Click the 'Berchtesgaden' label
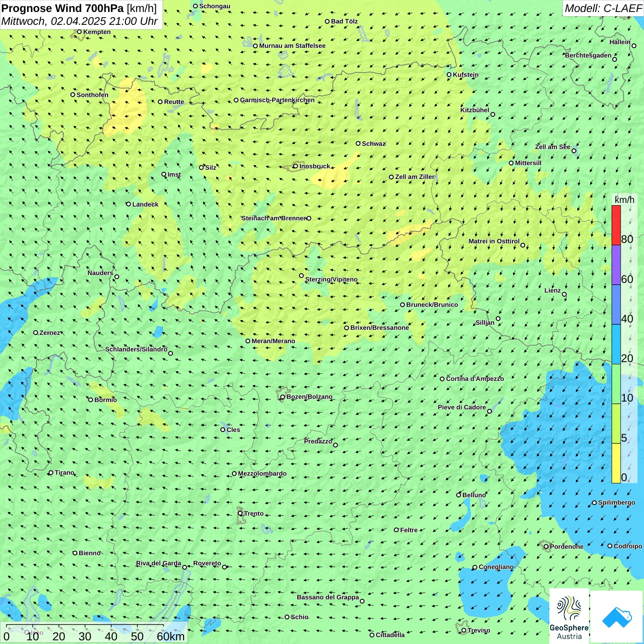 click(x=588, y=55)
